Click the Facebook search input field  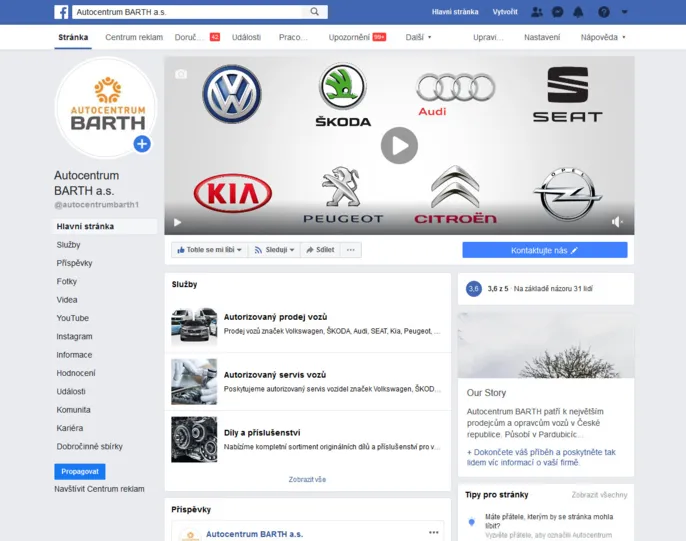(189, 12)
